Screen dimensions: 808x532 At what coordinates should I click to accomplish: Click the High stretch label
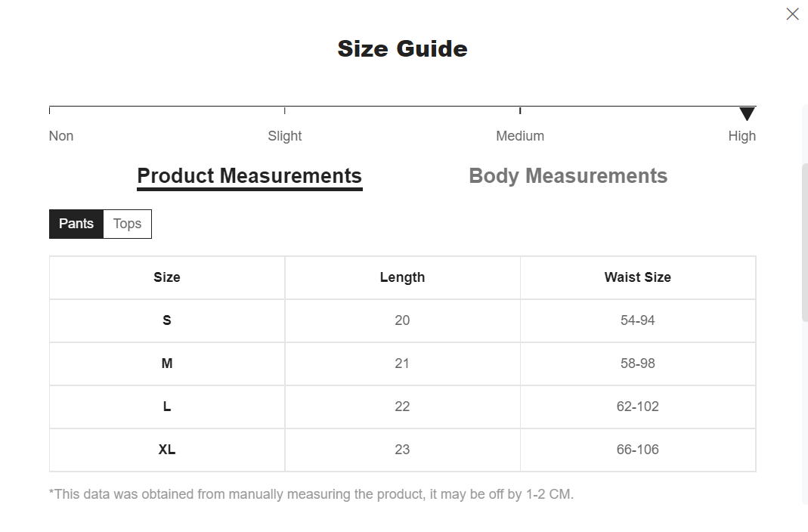pos(741,136)
